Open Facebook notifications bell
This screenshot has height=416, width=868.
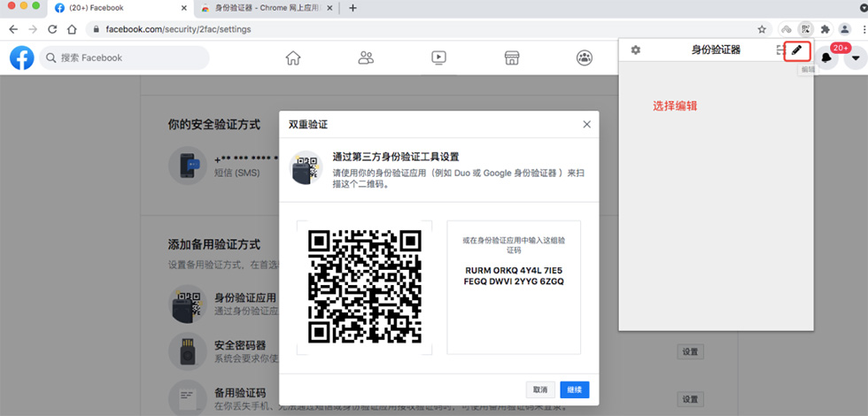827,58
